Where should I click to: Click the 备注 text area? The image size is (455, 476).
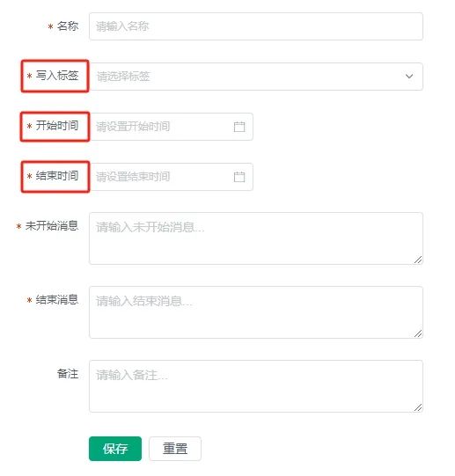(x=256, y=386)
